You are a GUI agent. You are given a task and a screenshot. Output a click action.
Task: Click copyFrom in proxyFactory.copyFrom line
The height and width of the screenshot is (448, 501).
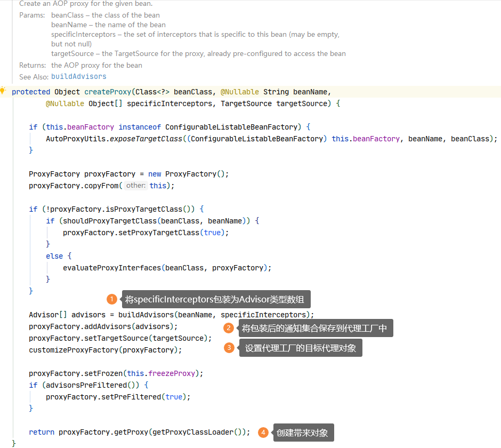(101, 186)
